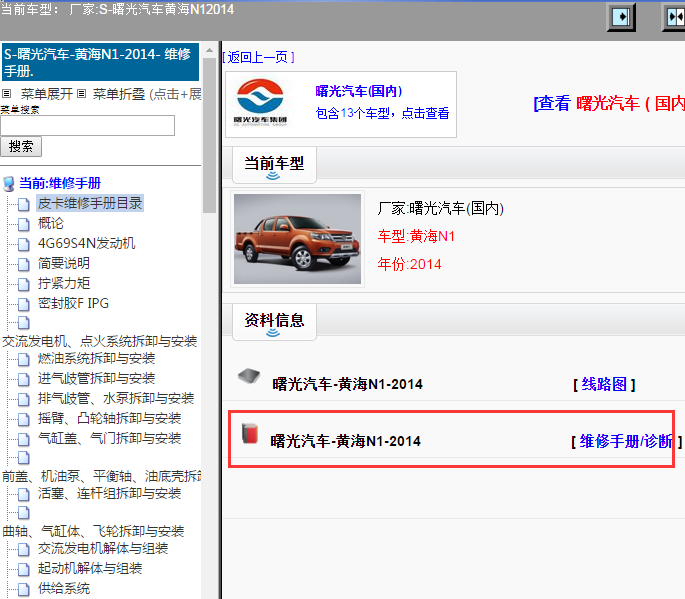The width and height of the screenshot is (685, 599).
Task: Click gray chip icon beside 线路图 row
Action: [x=249, y=376]
